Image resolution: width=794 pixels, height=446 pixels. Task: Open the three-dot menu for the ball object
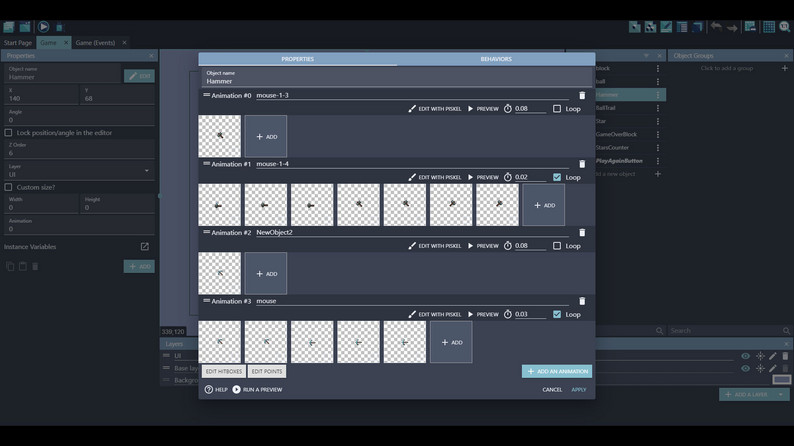point(658,82)
